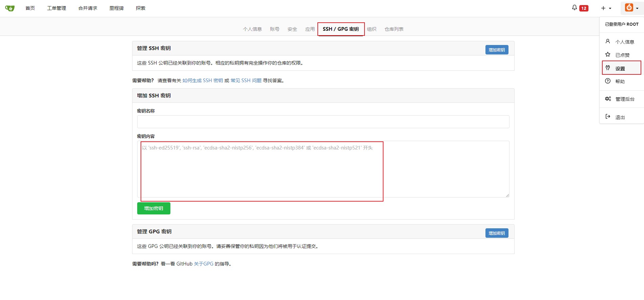Open 合并请求 in top navigation
The height and width of the screenshot is (300, 644).
point(88,8)
